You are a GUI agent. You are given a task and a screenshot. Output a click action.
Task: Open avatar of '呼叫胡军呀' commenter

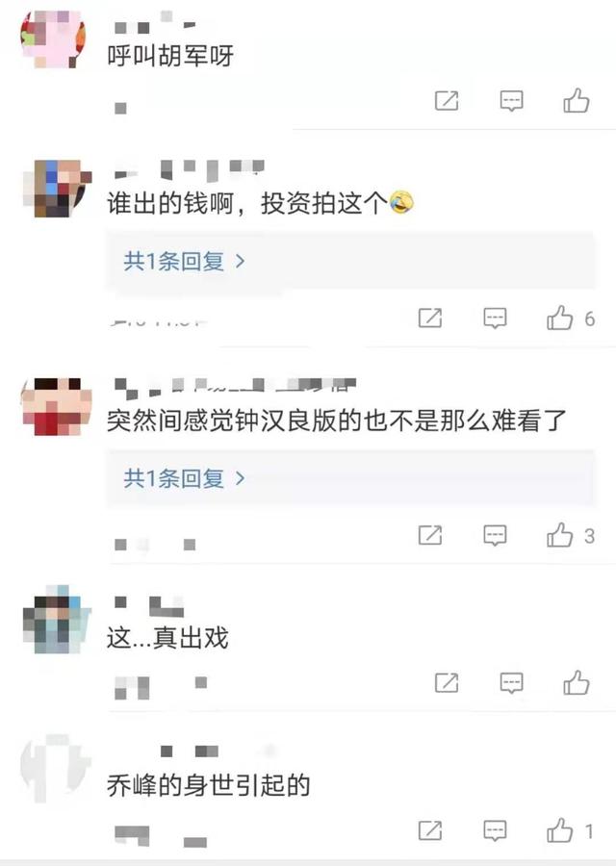(54, 38)
